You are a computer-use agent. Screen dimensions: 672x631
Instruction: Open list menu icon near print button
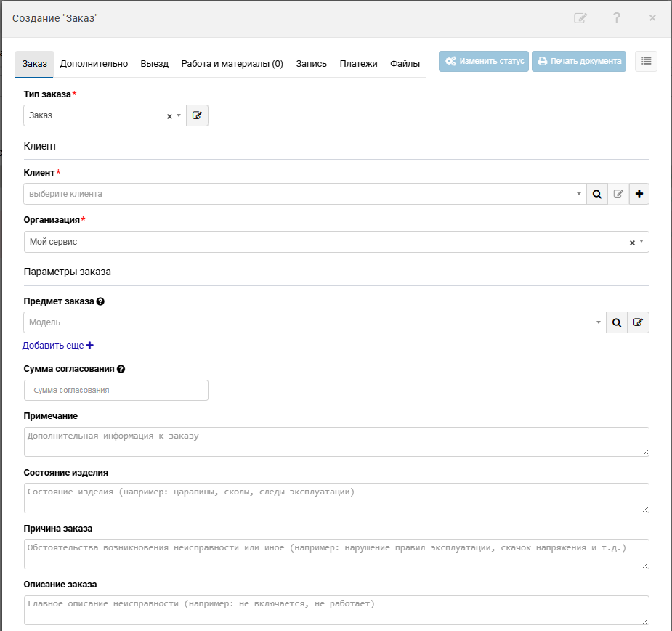(x=646, y=62)
